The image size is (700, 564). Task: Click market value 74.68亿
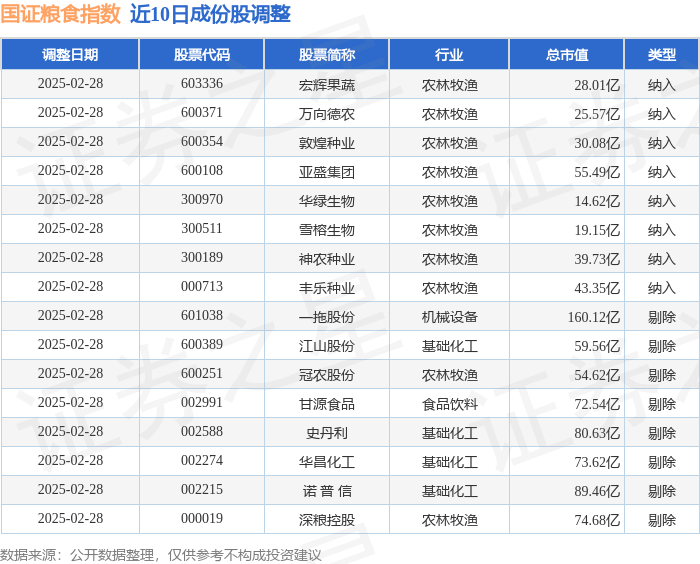point(597,520)
